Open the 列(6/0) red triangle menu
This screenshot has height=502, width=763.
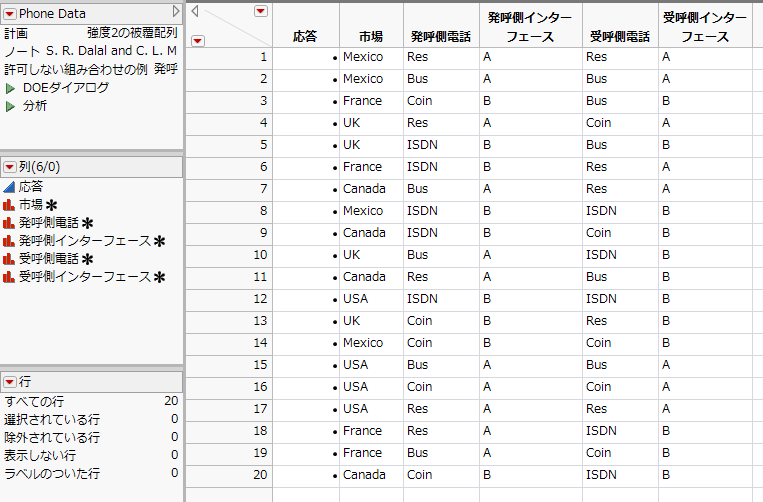[10, 166]
